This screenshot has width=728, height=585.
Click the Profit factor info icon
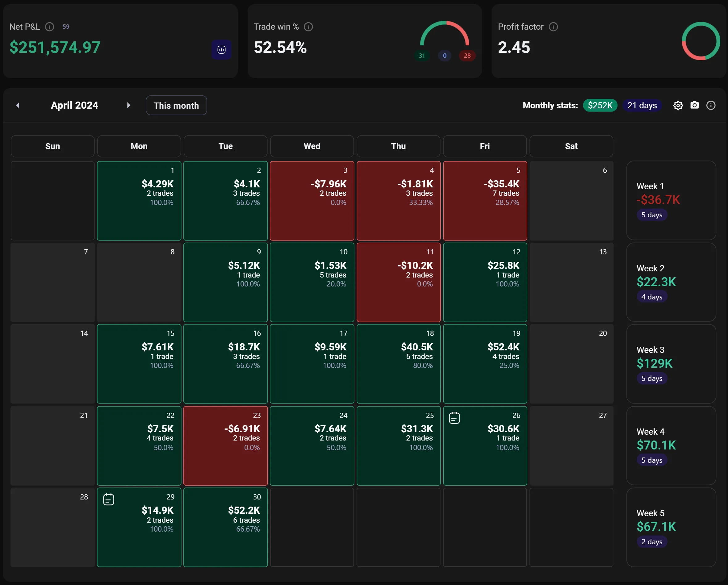[x=553, y=27]
